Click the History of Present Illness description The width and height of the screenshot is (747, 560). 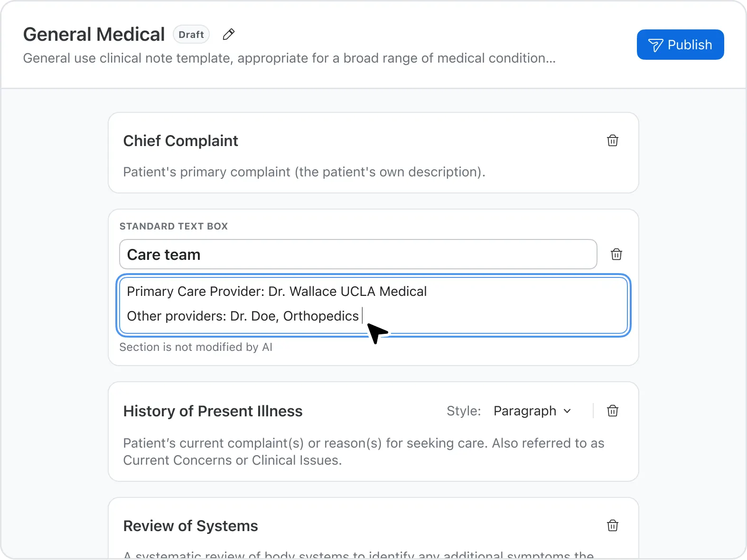[x=363, y=451]
